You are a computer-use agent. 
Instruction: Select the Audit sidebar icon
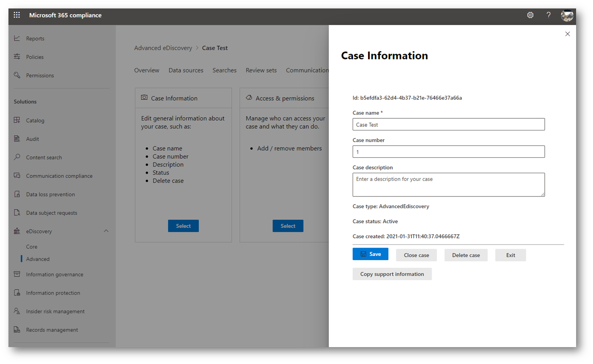click(17, 139)
